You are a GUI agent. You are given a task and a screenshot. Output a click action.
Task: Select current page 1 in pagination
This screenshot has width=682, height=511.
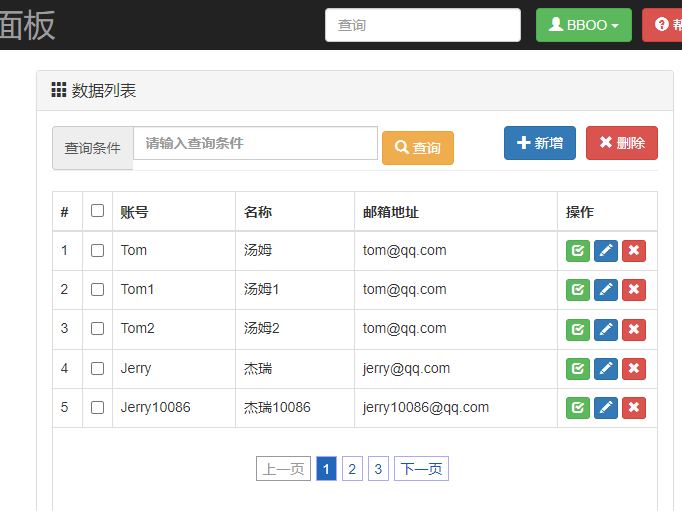coord(326,469)
